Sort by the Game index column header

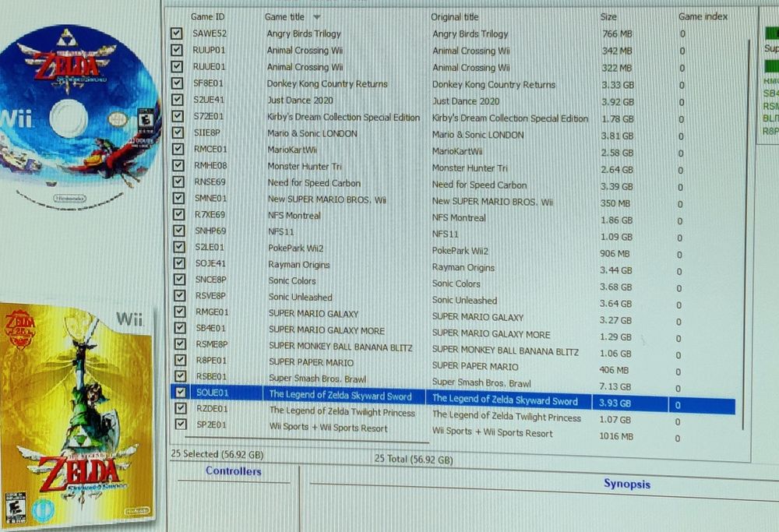[703, 16]
